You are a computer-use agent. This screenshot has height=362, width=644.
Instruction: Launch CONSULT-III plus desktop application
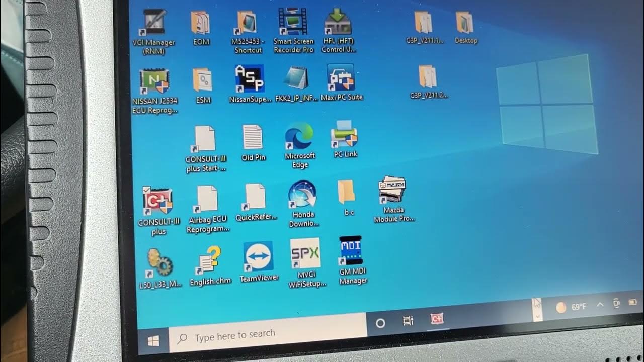tap(158, 211)
